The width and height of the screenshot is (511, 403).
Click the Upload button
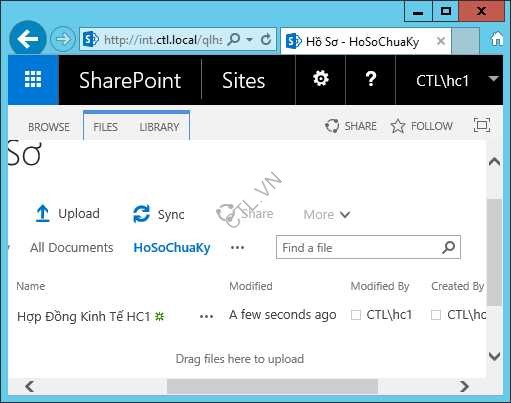tap(68, 214)
